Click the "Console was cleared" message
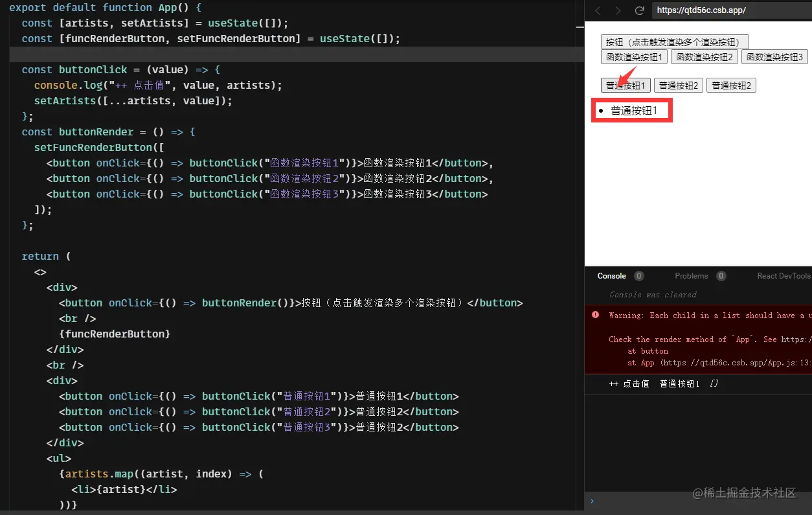The height and width of the screenshot is (515, 812). (x=653, y=295)
